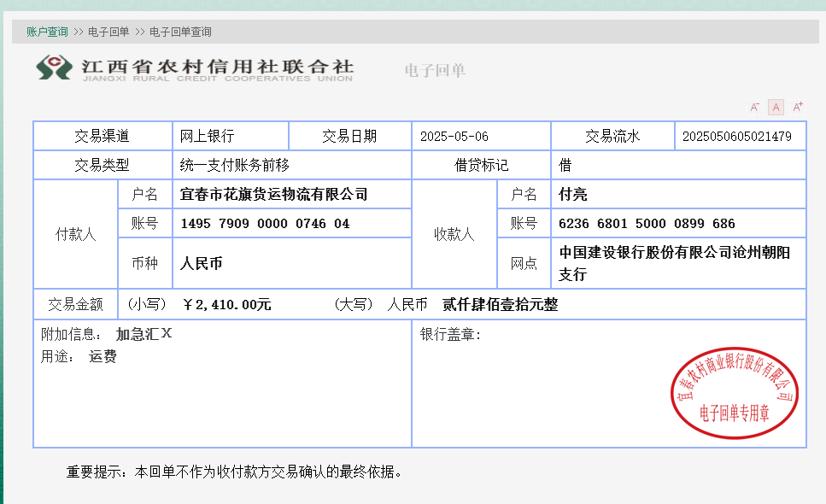The image size is (826, 504).
Task: Click the 付款人 label cell
Action: [76, 234]
